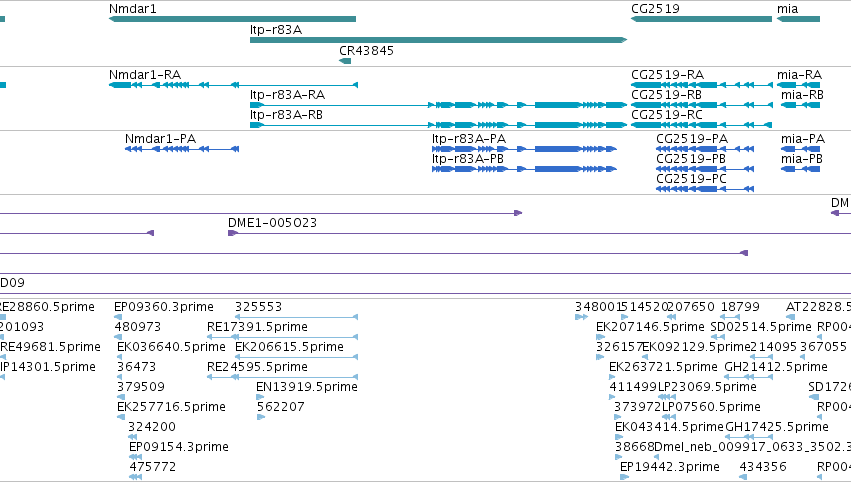This screenshot has width=851, height=482.
Task: Select the 326157 feature label
Action: (x=619, y=347)
